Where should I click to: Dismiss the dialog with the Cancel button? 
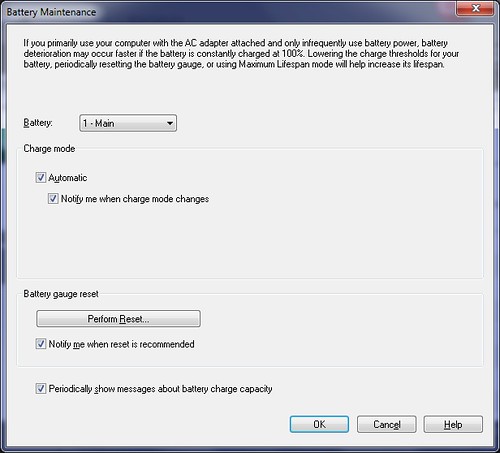pos(387,424)
